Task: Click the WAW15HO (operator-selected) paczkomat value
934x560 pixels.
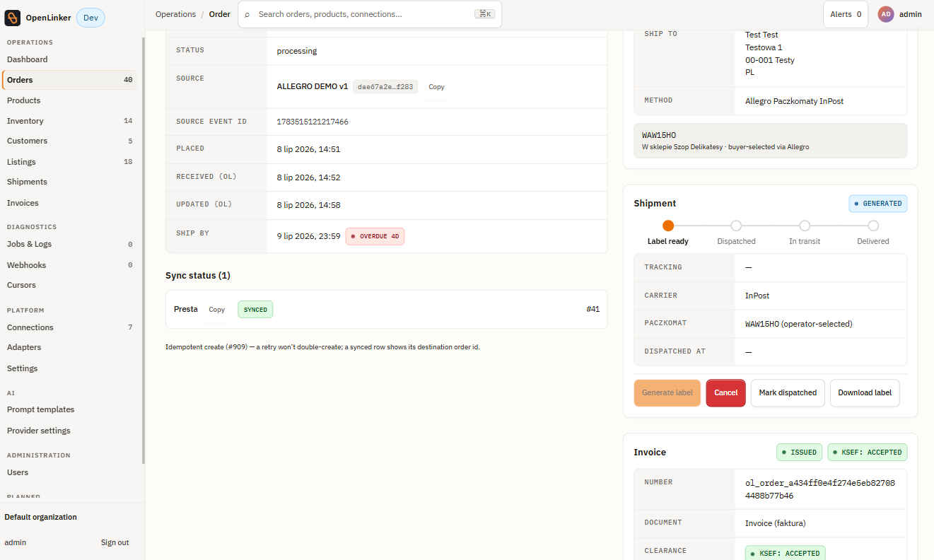Action: pos(799,324)
